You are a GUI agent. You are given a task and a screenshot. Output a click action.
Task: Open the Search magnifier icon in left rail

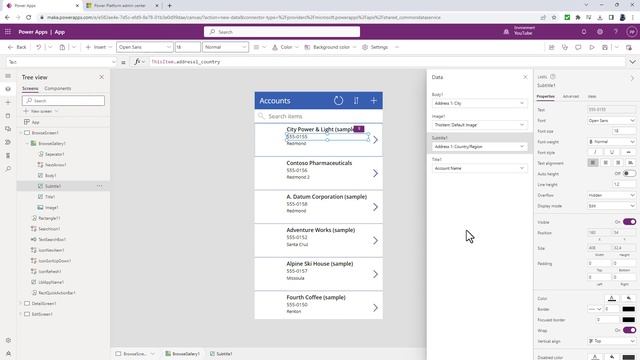8,169
